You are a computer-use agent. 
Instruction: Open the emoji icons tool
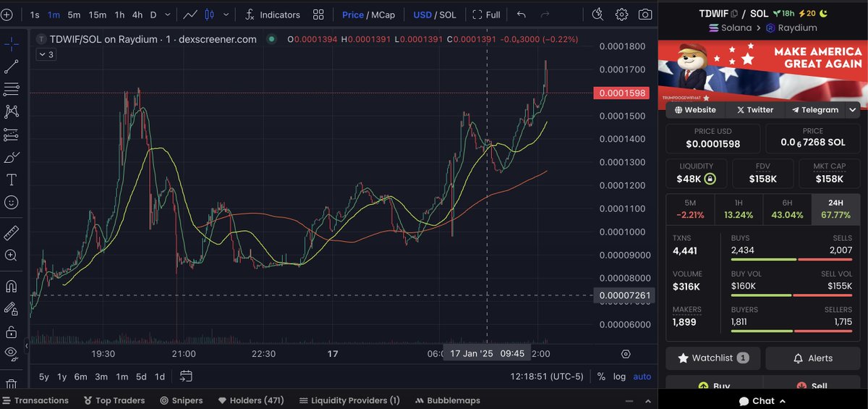(12, 203)
